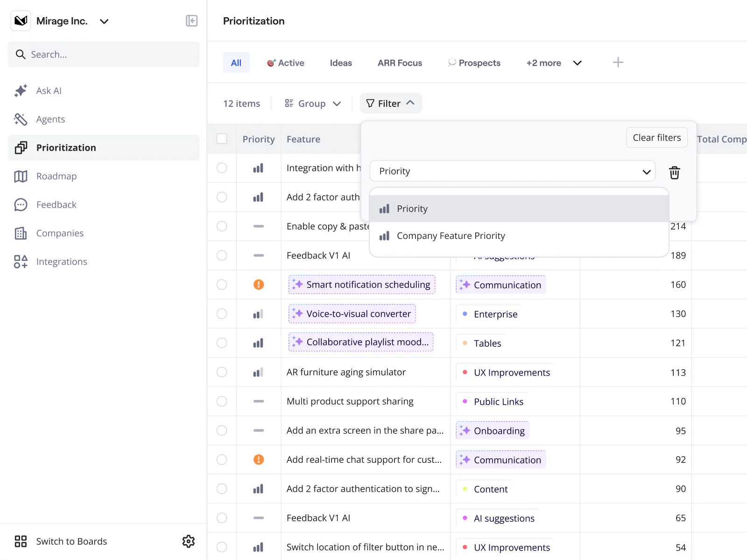This screenshot has height=560, width=747.
Task: Delete the filter with trash icon
Action: coord(674,173)
